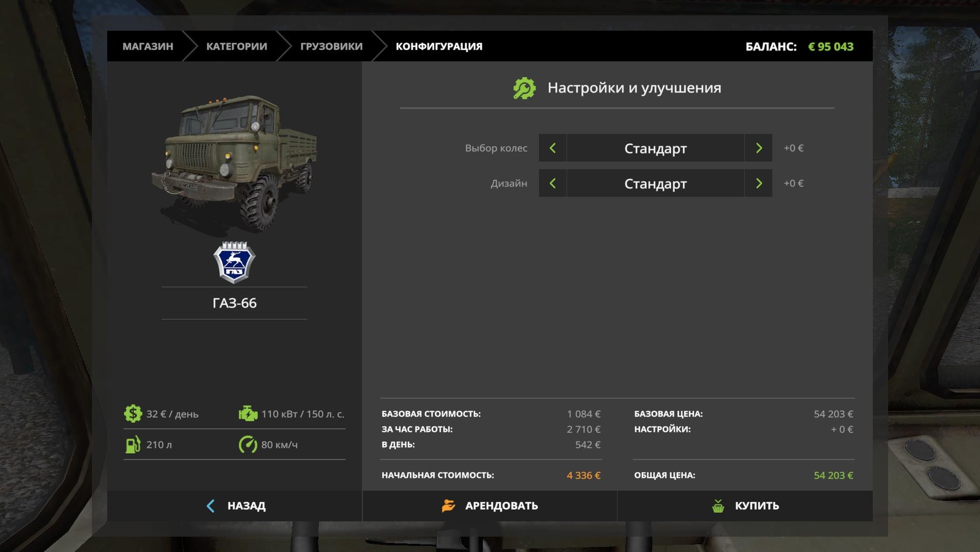Click the green shopping basket icon
The image size is (980, 552).
pyautogui.click(x=718, y=506)
